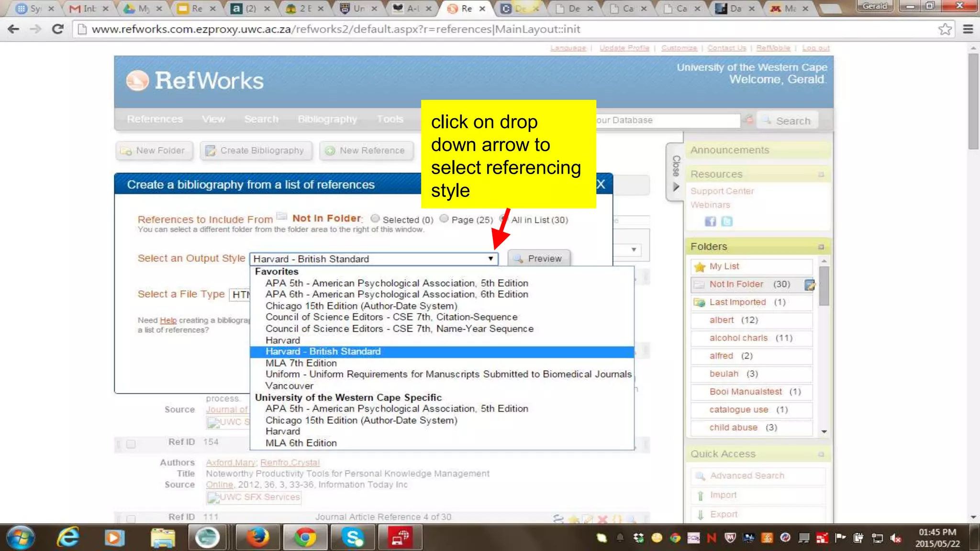This screenshot has height=551, width=980.
Task: Open Chrome from the taskbar
Action: 305,538
